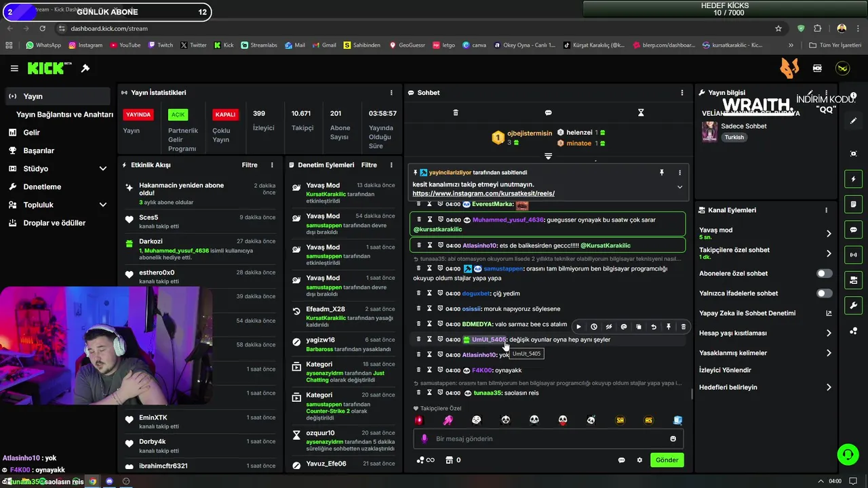Viewport: 868px width, 488px height.
Task: Click the speech bubble icon at top of chat
Action: [x=548, y=113]
